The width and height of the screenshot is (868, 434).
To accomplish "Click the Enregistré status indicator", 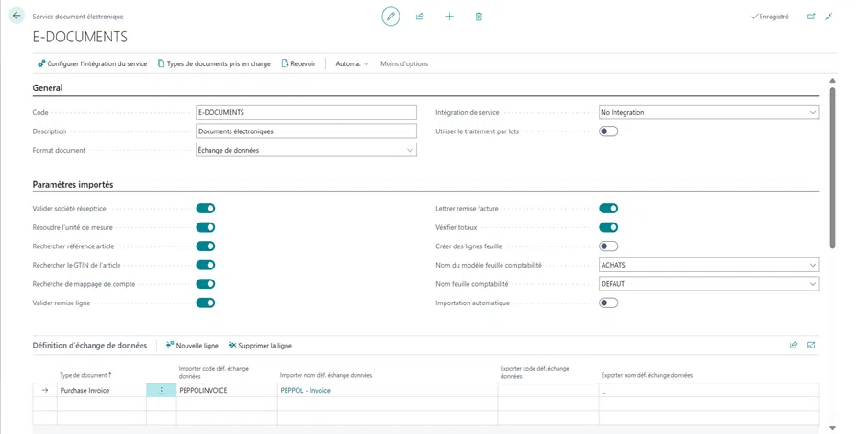I will click(x=770, y=17).
